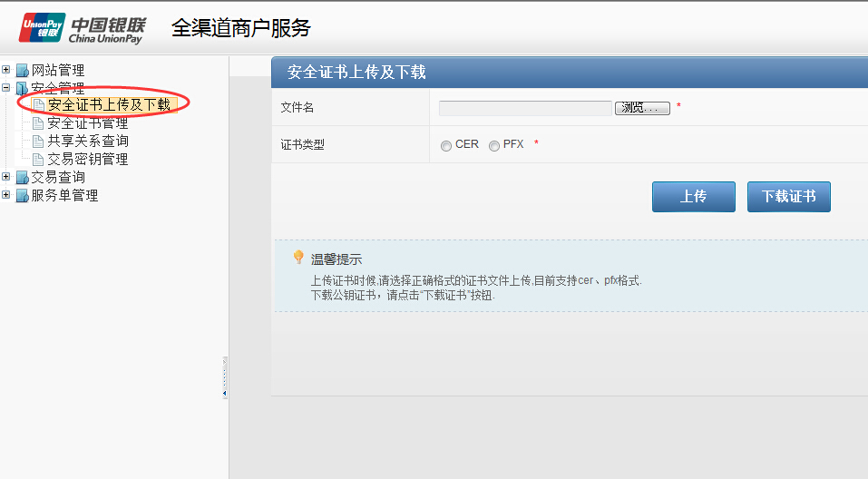Click the 安全证书管理 page icon
This screenshot has height=479, width=868.
tap(38, 123)
